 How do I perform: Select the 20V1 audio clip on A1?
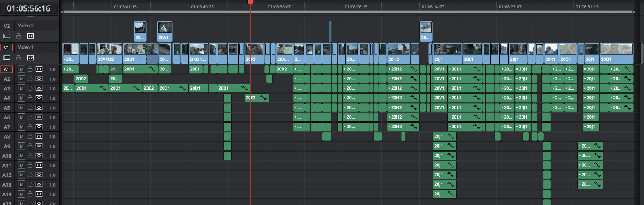[440, 69]
